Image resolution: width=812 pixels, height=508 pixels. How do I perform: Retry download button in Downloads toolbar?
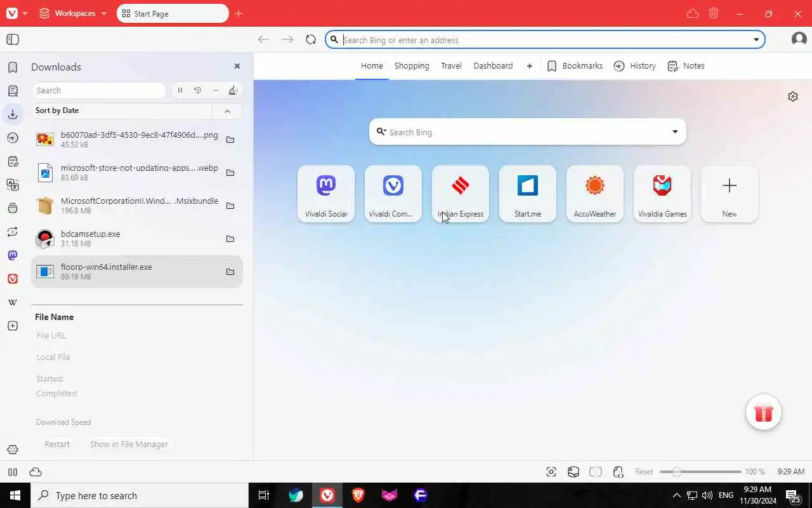(198, 90)
